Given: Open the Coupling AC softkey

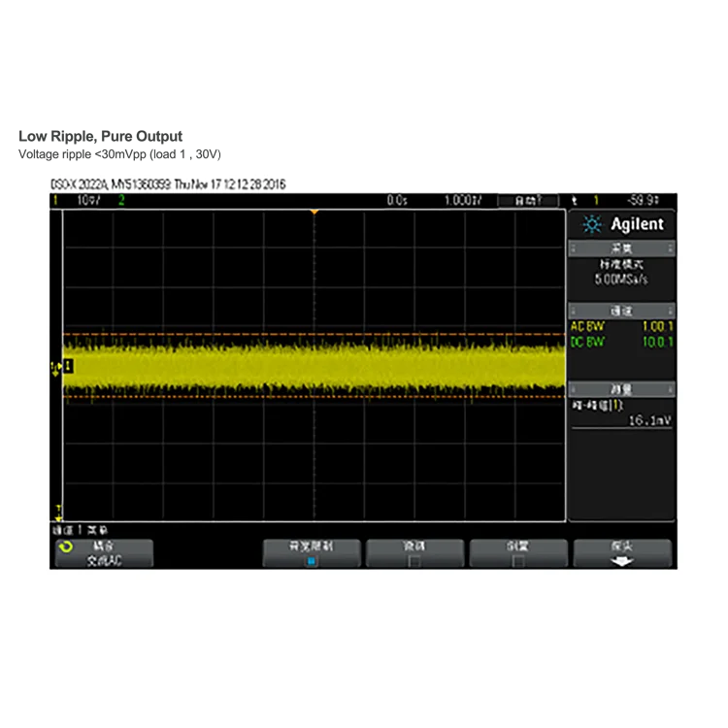Looking at the screenshot, I should tap(104, 553).
